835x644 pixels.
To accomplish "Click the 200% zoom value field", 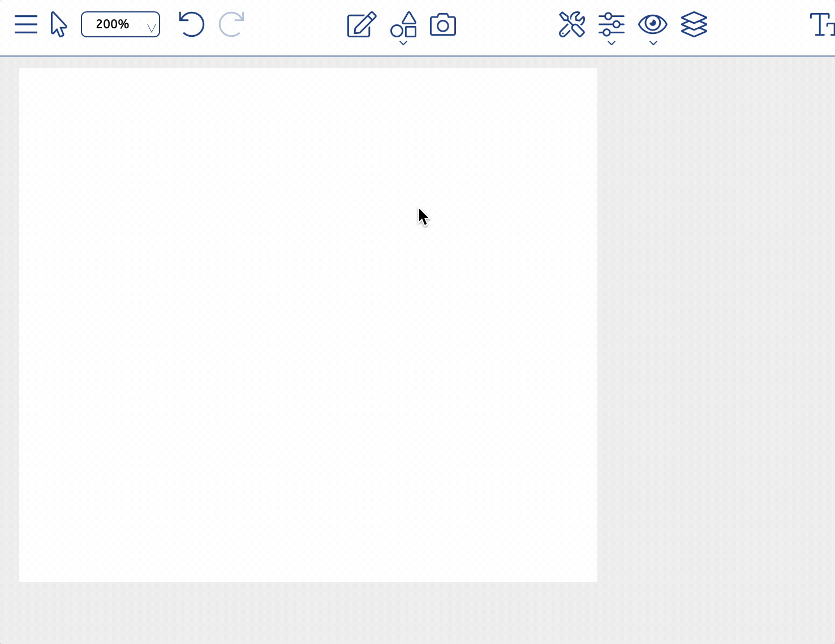I will [x=113, y=24].
